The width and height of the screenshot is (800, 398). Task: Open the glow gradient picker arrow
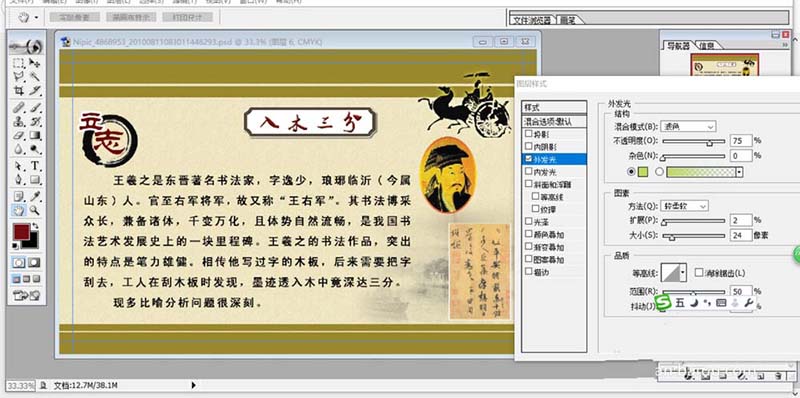click(740, 172)
